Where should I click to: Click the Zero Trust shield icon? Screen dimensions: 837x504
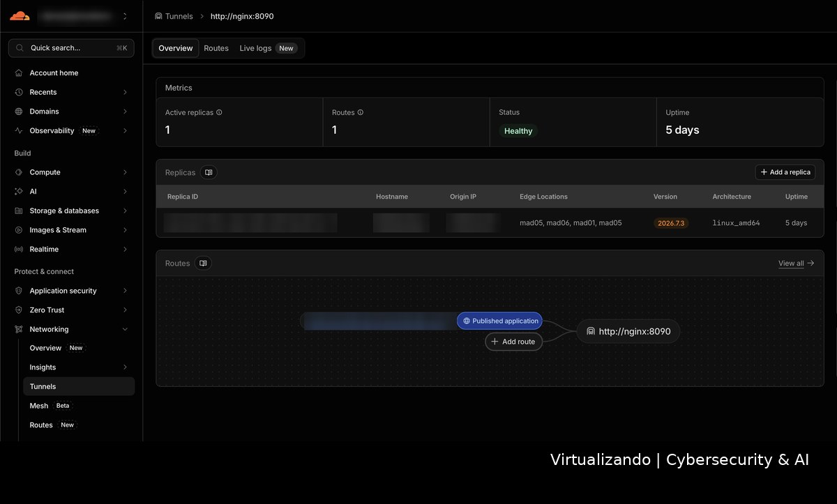click(x=19, y=310)
